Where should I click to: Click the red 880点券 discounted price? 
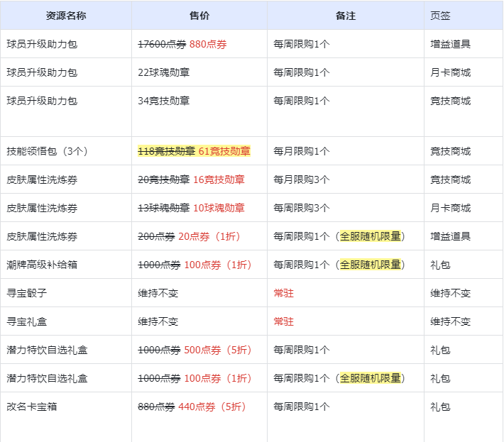pyautogui.click(x=208, y=44)
